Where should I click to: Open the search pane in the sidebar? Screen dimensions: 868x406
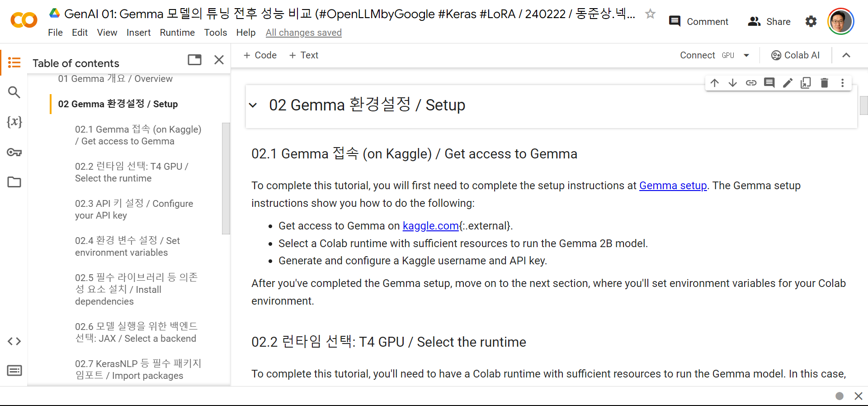point(14,92)
